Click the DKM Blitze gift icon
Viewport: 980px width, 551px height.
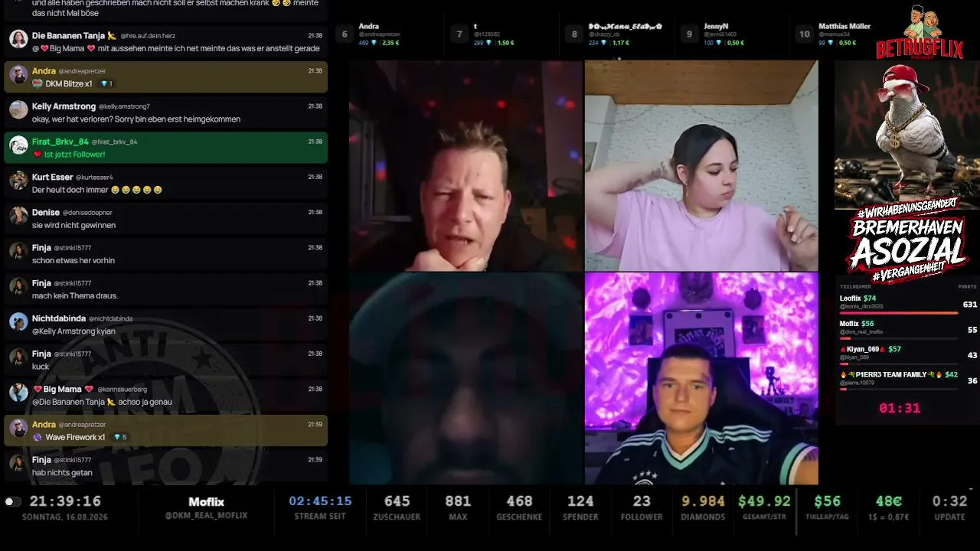pos(38,83)
